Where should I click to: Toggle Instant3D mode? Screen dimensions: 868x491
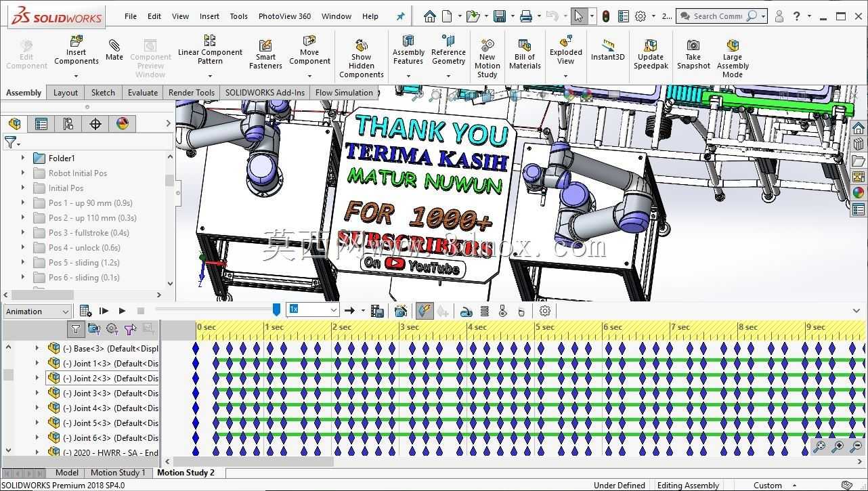[607, 49]
